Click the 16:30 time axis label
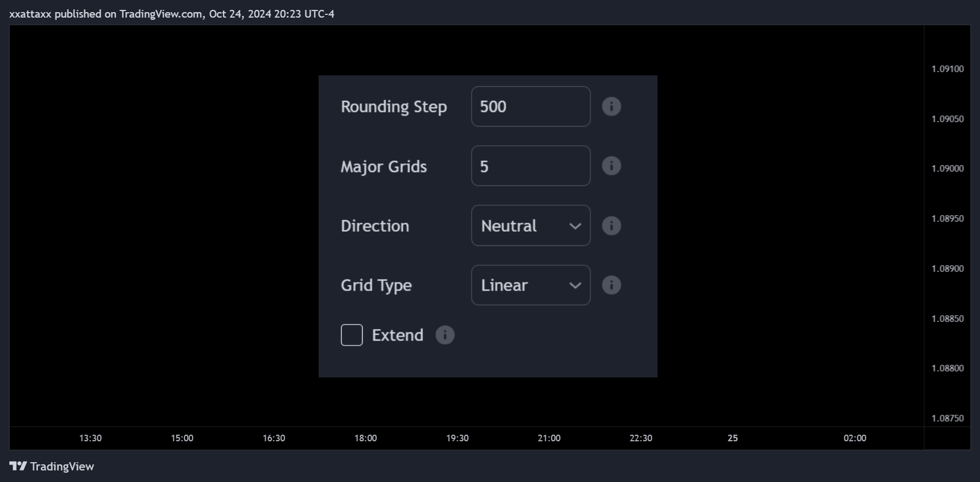Screen dimensions: 980x482 click(x=274, y=438)
